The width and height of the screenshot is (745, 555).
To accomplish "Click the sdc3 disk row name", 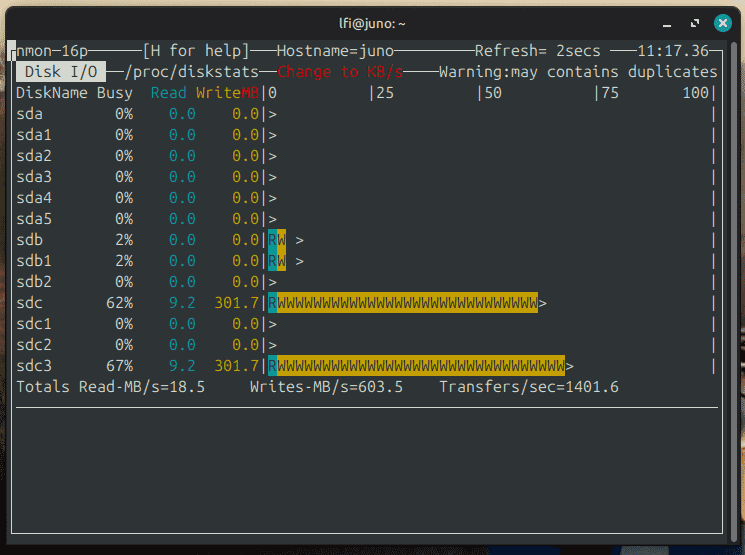I will point(34,365).
